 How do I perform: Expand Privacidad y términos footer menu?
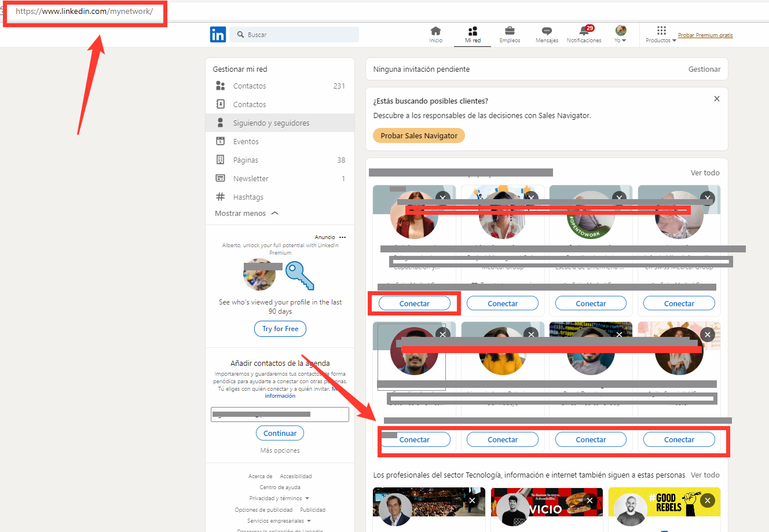pos(279,498)
